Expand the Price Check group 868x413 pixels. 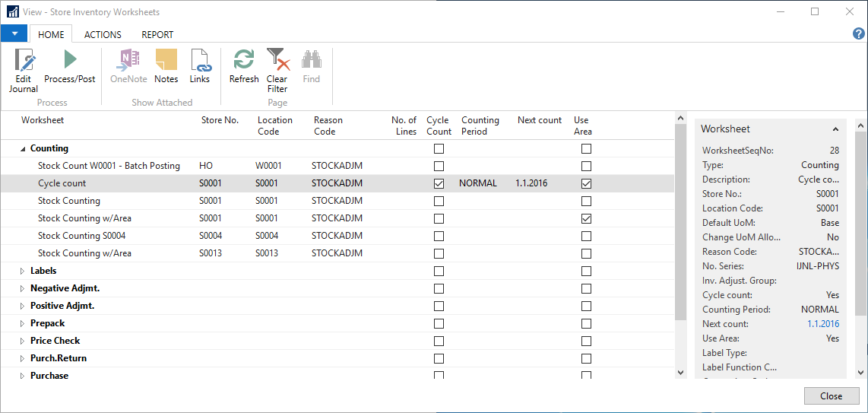[22, 341]
